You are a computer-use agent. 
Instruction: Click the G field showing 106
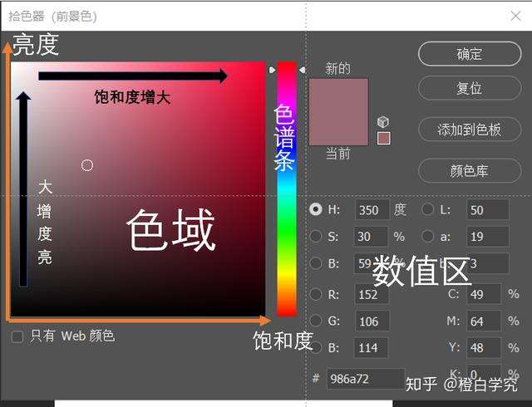click(372, 321)
